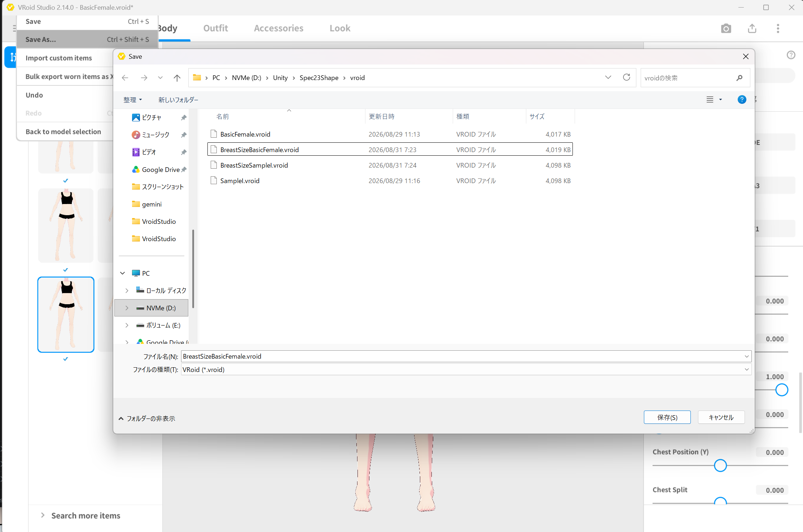Expand the ボリューム (E:) node
803x532 pixels.
127,325
